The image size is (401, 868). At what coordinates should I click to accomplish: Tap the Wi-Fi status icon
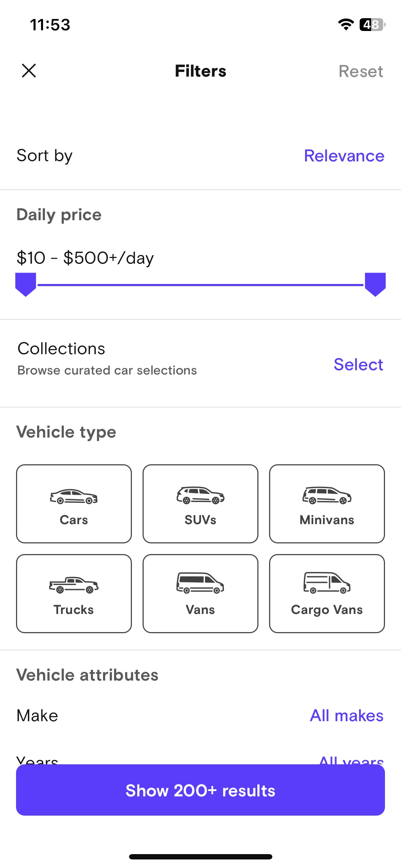click(346, 25)
